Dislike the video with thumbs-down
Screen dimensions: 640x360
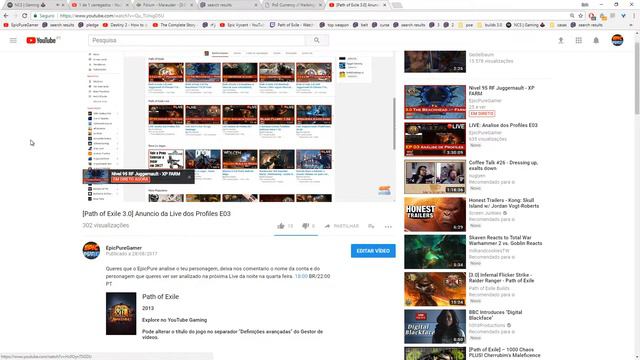tap(305, 226)
